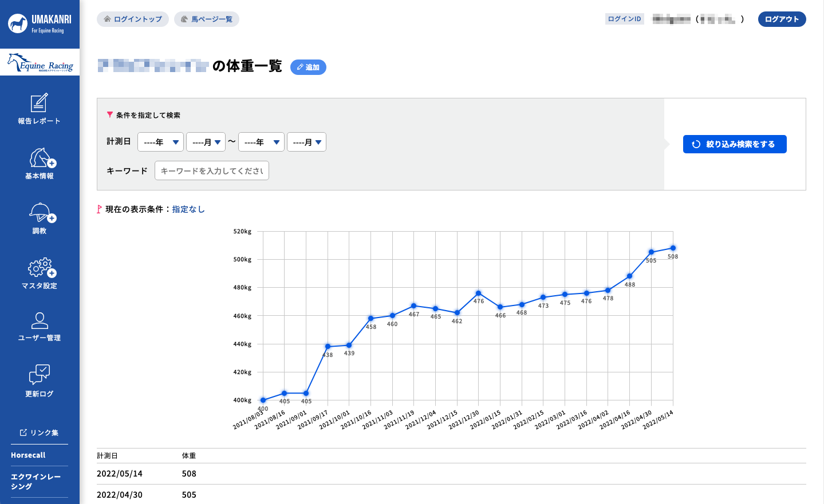Viewport: 824px width, 504px height.
Task: Open the end year dropdown
Action: click(261, 142)
